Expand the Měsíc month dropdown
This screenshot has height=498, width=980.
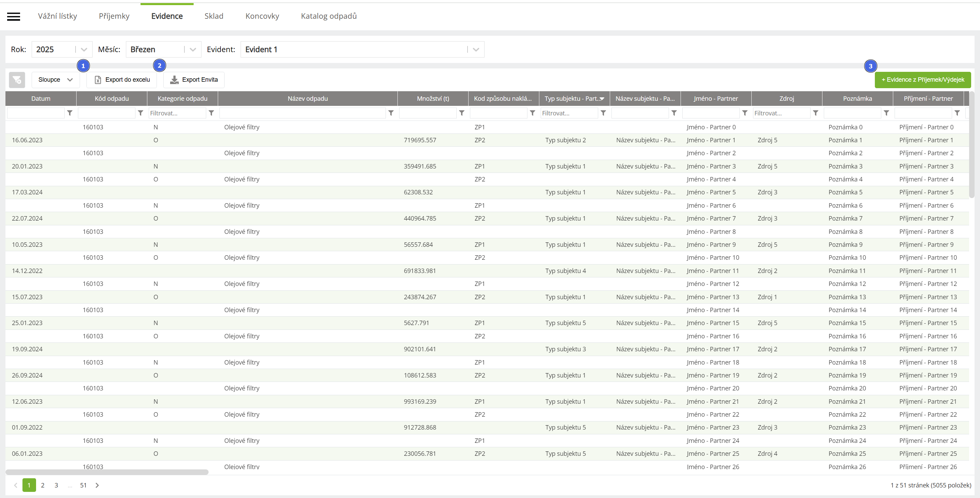click(193, 49)
